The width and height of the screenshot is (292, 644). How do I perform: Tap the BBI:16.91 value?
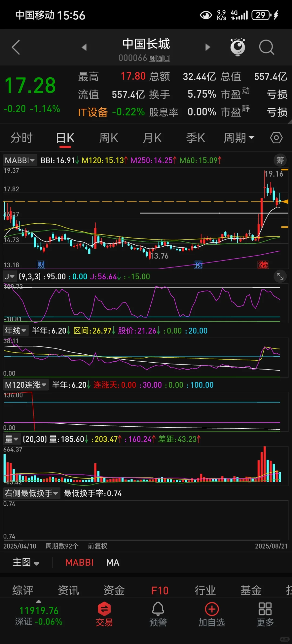(59, 160)
